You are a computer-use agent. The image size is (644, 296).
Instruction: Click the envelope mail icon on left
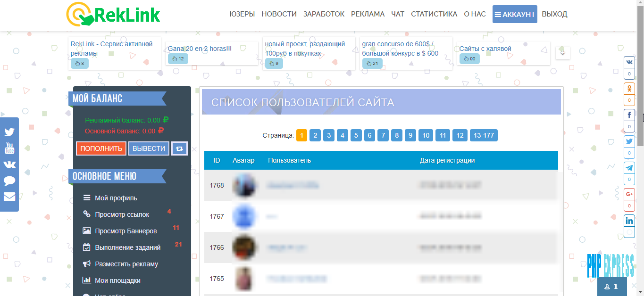click(x=9, y=197)
